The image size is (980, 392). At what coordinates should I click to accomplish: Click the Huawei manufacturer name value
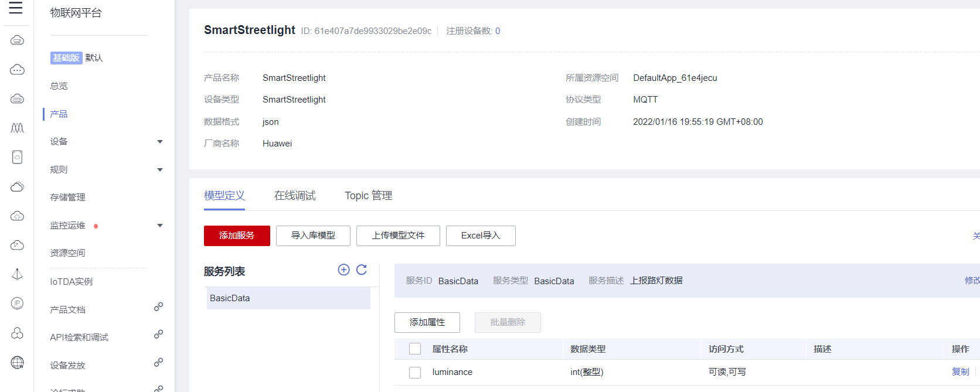pyautogui.click(x=277, y=144)
